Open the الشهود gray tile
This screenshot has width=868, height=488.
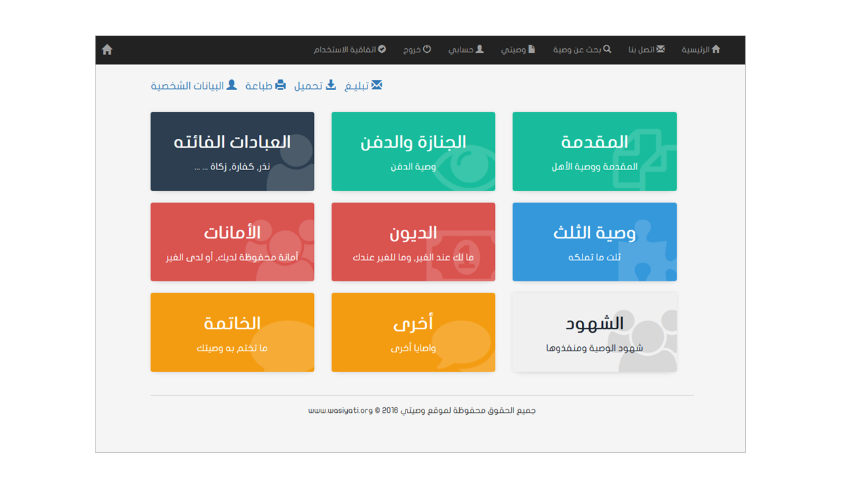(x=594, y=332)
